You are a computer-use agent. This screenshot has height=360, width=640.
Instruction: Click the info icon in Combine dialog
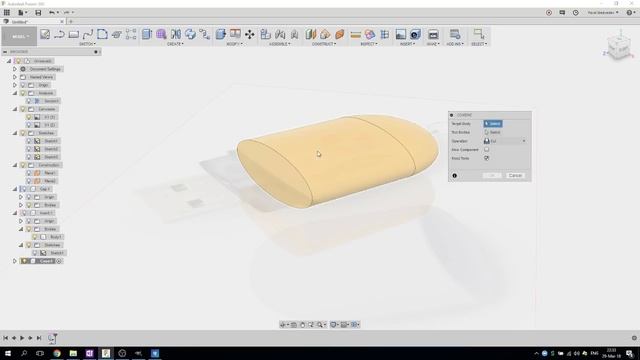pos(454,176)
